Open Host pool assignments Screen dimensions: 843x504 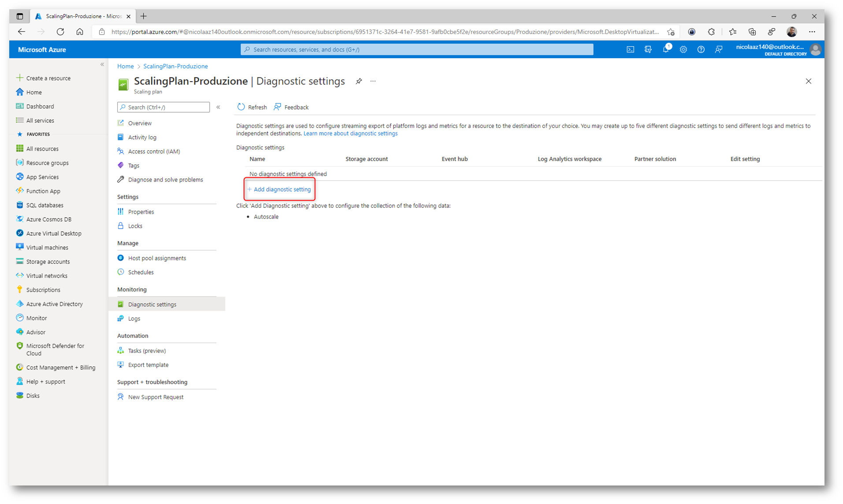[157, 258]
